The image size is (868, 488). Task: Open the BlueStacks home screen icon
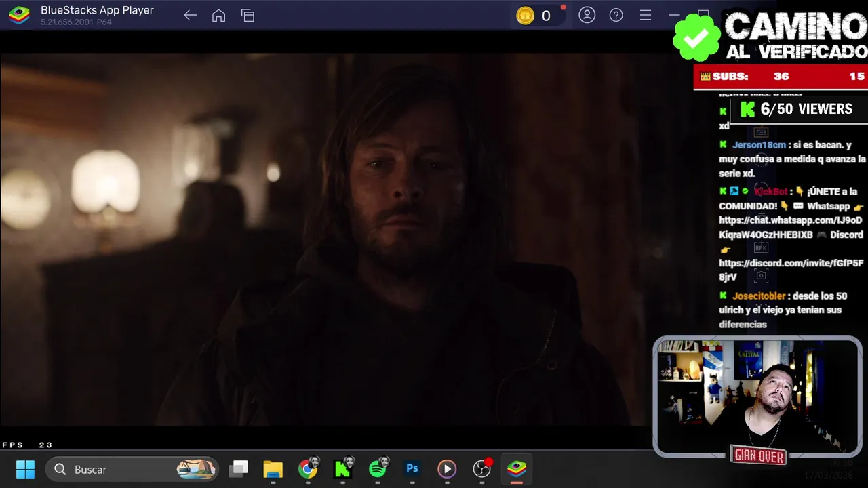coord(218,16)
